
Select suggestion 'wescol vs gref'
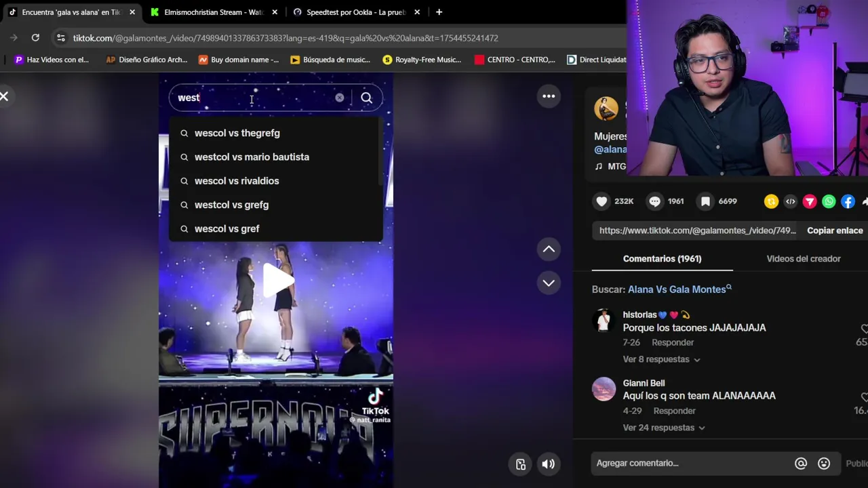275,228
